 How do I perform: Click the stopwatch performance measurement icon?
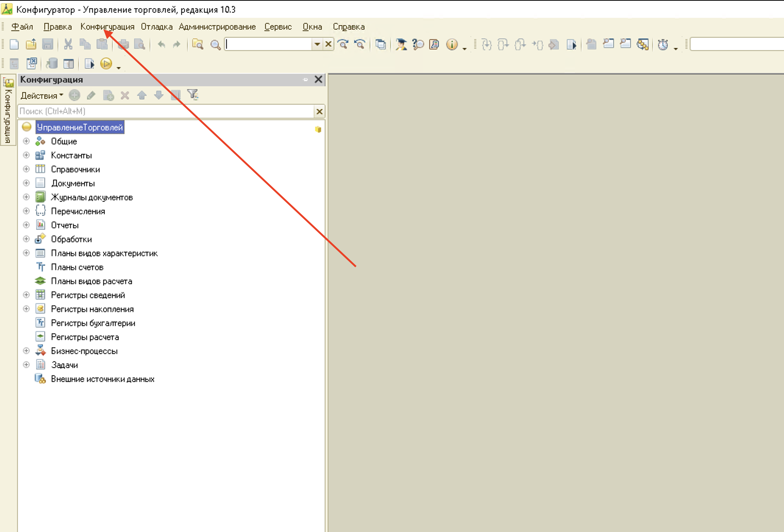tap(663, 45)
